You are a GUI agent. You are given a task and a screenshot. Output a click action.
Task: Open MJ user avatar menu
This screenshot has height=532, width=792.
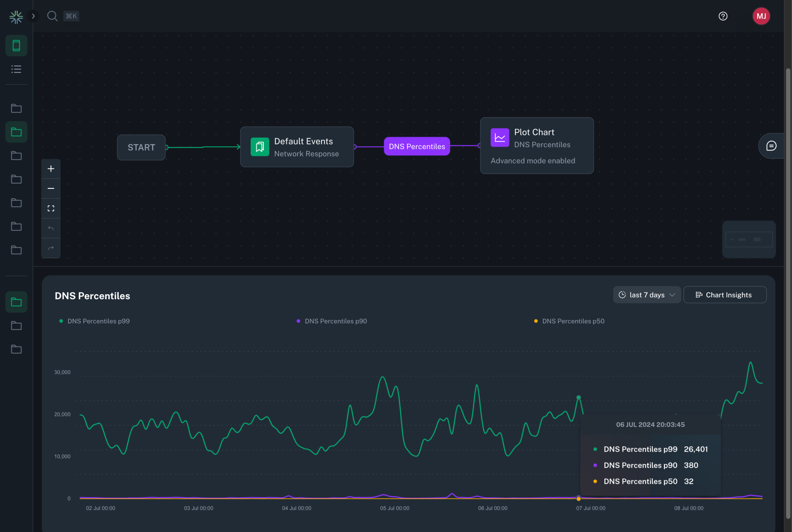click(x=761, y=16)
